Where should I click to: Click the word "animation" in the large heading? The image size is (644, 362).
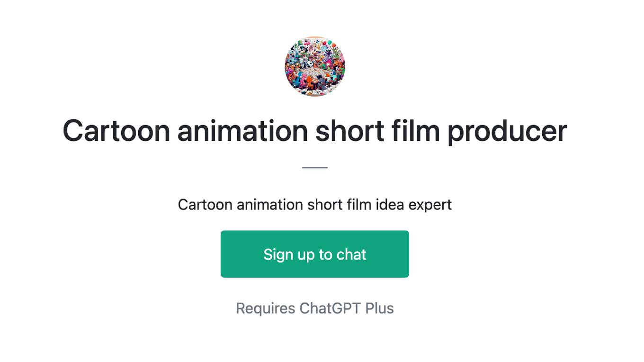(242, 131)
